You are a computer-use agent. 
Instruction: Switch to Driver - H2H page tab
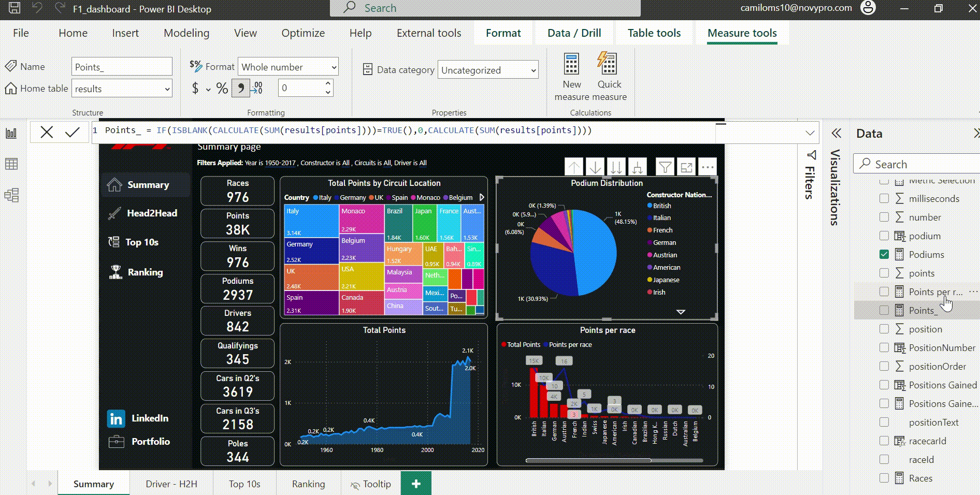point(171,484)
